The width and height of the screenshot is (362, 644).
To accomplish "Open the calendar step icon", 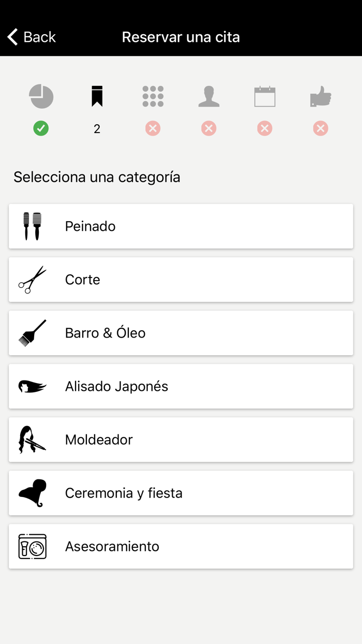I will click(x=264, y=96).
